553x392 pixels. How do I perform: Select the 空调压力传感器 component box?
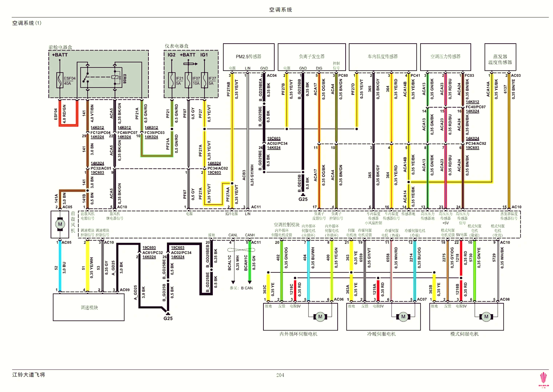(x=445, y=57)
